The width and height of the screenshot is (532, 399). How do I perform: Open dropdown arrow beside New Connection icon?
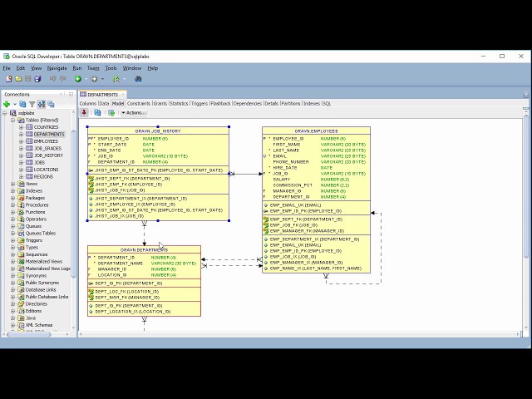click(15, 104)
